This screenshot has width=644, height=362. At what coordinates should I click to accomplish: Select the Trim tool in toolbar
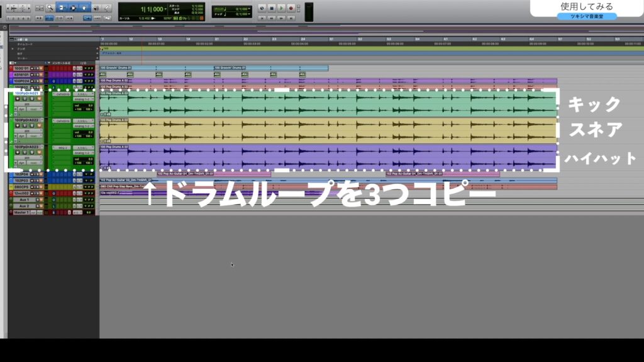(62, 8)
